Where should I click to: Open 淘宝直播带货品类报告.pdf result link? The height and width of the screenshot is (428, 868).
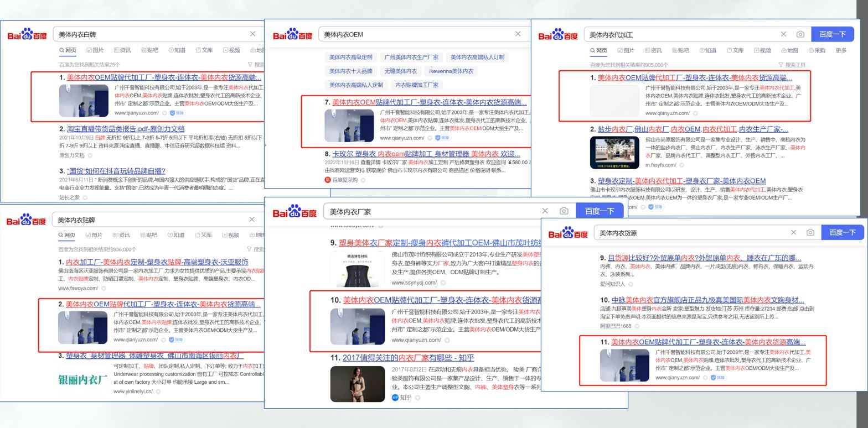(126, 129)
